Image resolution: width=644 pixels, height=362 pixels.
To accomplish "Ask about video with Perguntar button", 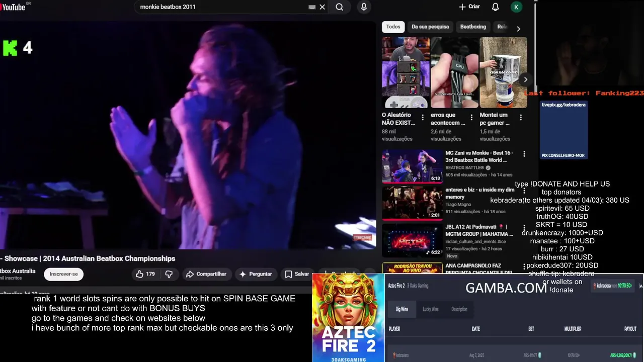I will [256, 274].
